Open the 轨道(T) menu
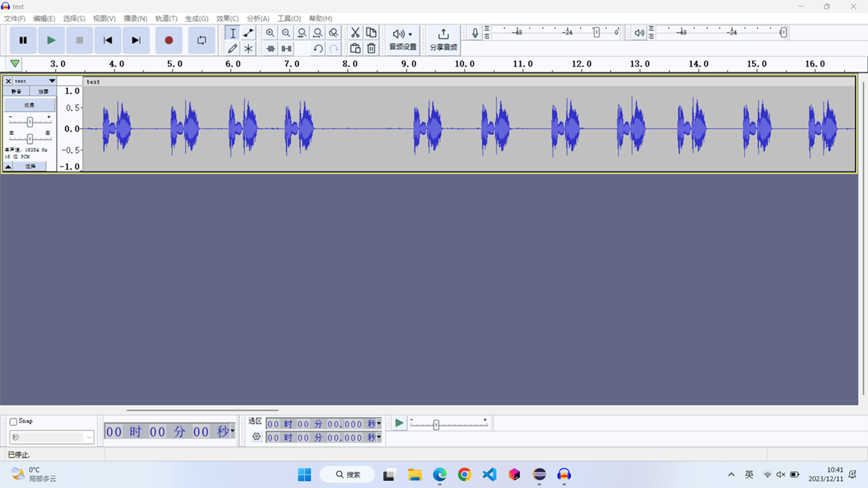This screenshot has height=488, width=868. click(x=166, y=18)
